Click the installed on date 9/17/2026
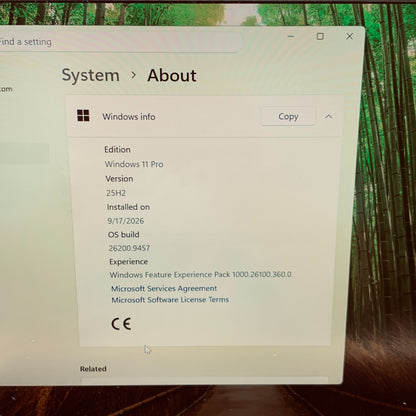The image size is (416, 416). point(126,221)
